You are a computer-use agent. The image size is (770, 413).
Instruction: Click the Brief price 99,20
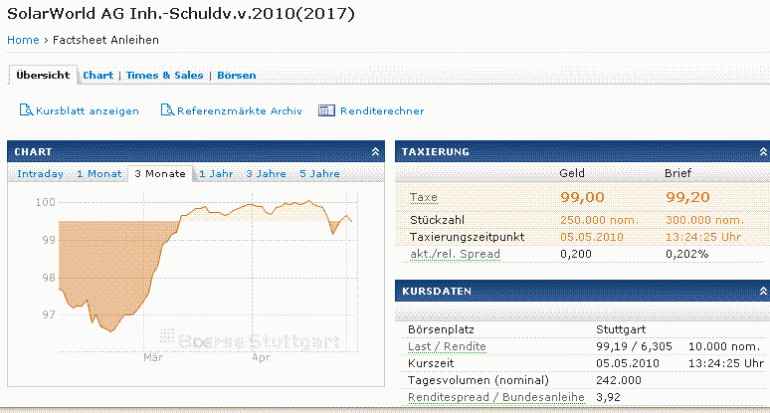[x=688, y=197]
